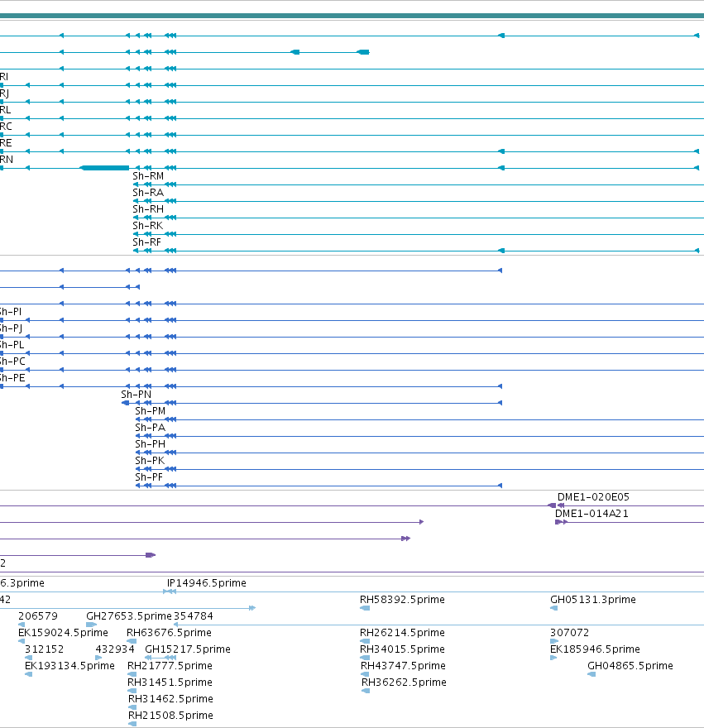
Task: Select the RH36262.5prime EST label
Action: (x=404, y=682)
